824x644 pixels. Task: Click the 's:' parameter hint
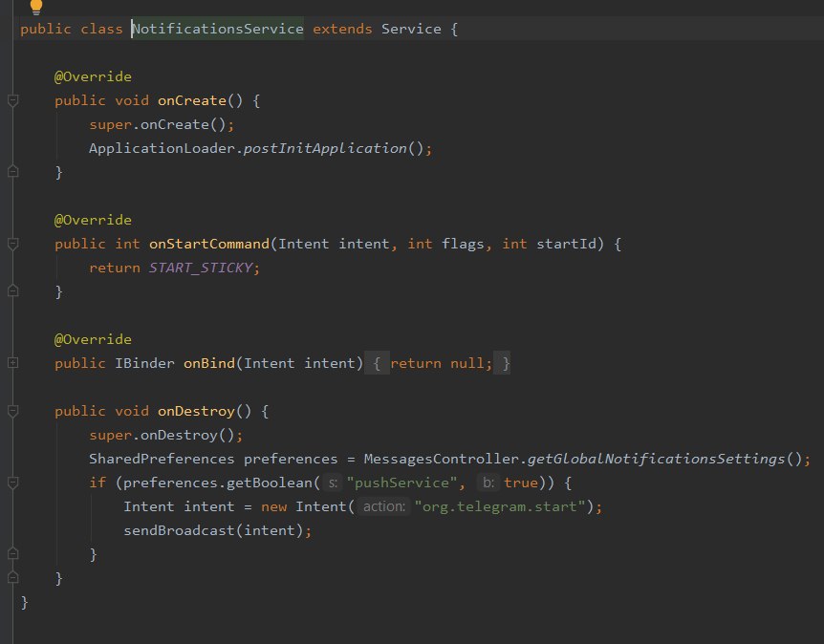coord(333,483)
